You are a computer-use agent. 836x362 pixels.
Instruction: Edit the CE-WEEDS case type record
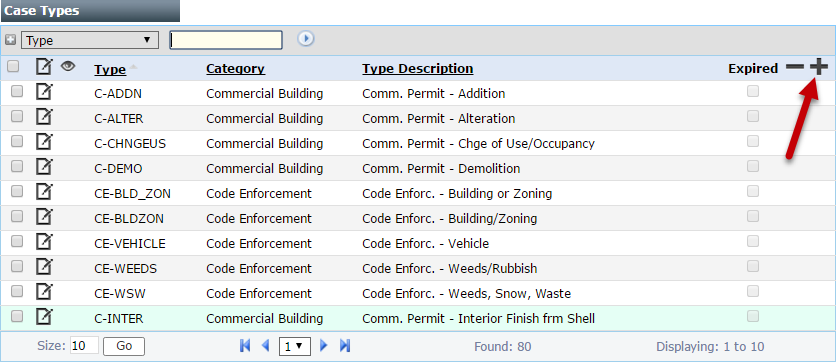44,268
